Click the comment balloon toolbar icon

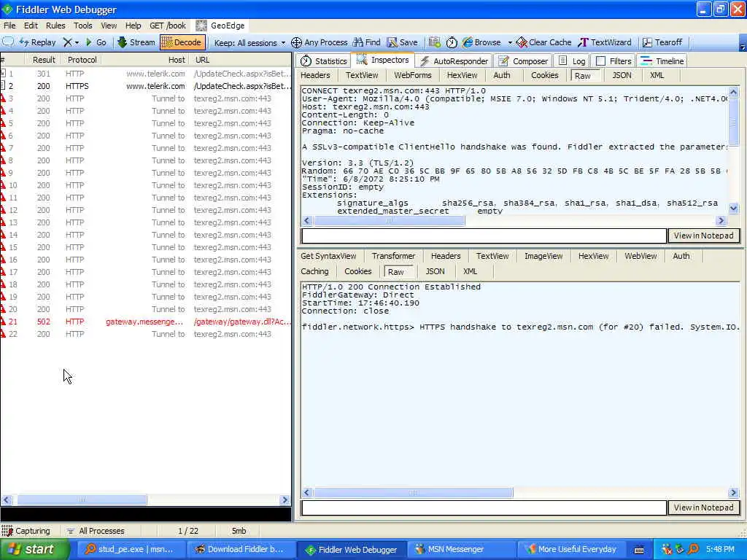click(x=8, y=42)
